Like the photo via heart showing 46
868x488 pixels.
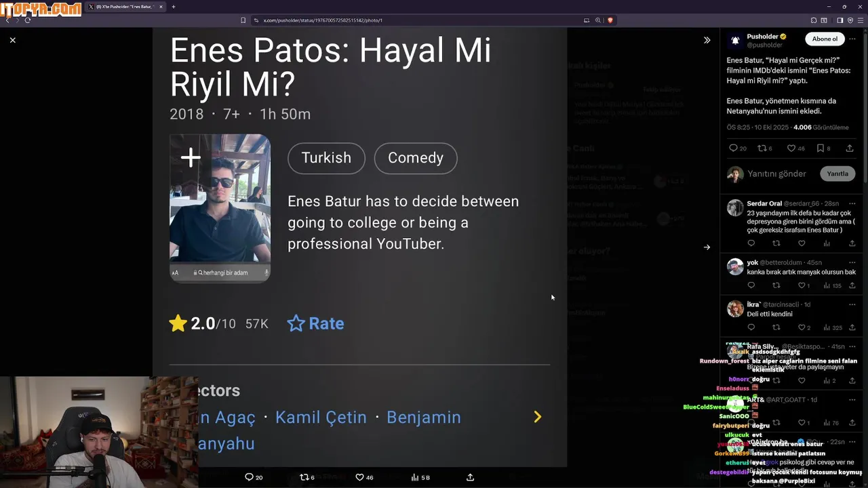click(x=364, y=477)
